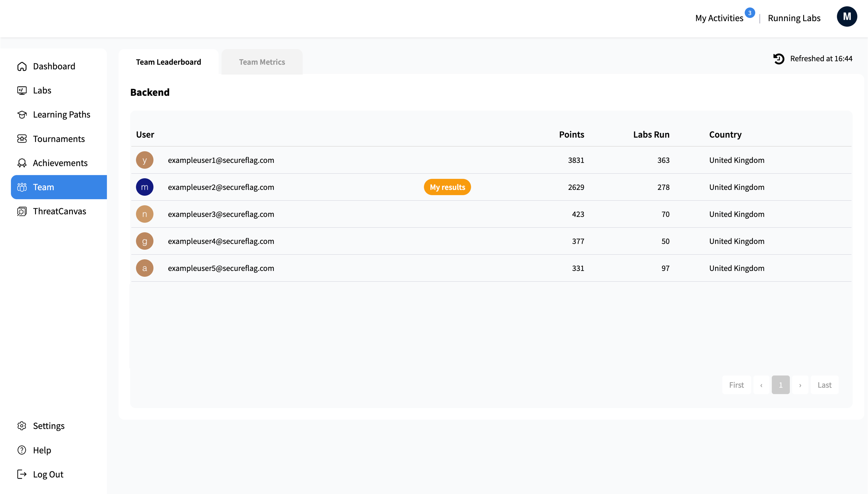This screenshot has width=868, height=494.
Task: Click labs run value 97
Action: point(665,268)
